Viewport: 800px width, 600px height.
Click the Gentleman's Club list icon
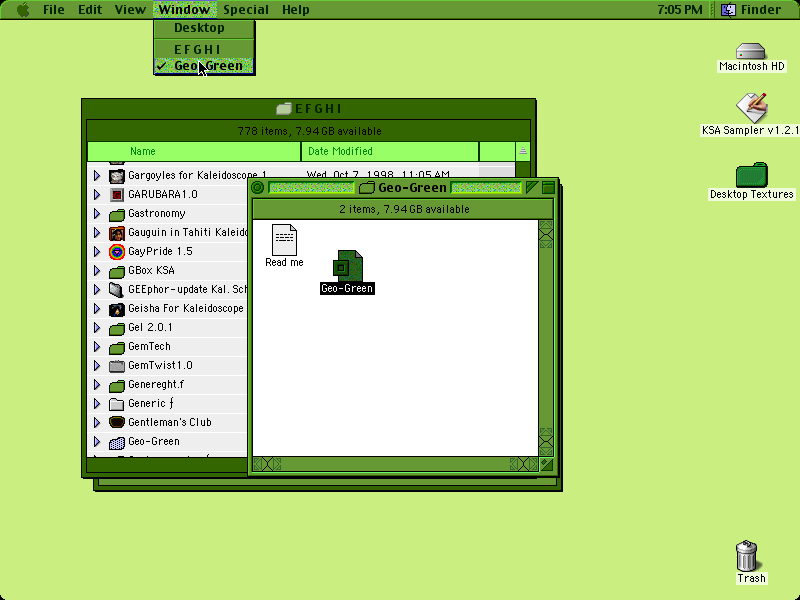117,423
